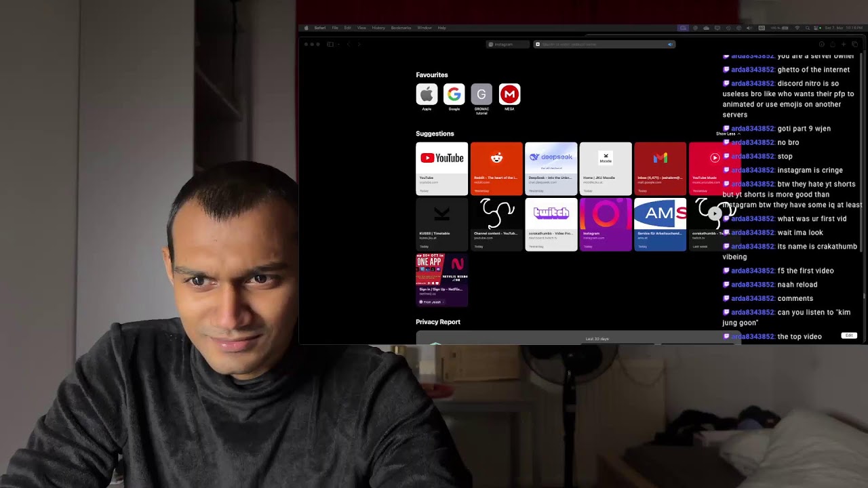Open the Bookmarks menu
Screen dimensions: 868x488
pyautogui.click(x=401, y=28)
